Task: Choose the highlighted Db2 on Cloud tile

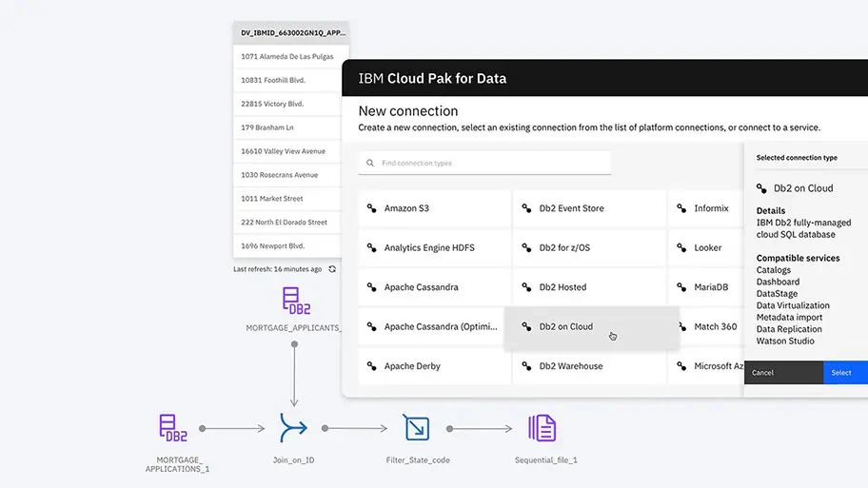Action: click(x=591, y=327)
